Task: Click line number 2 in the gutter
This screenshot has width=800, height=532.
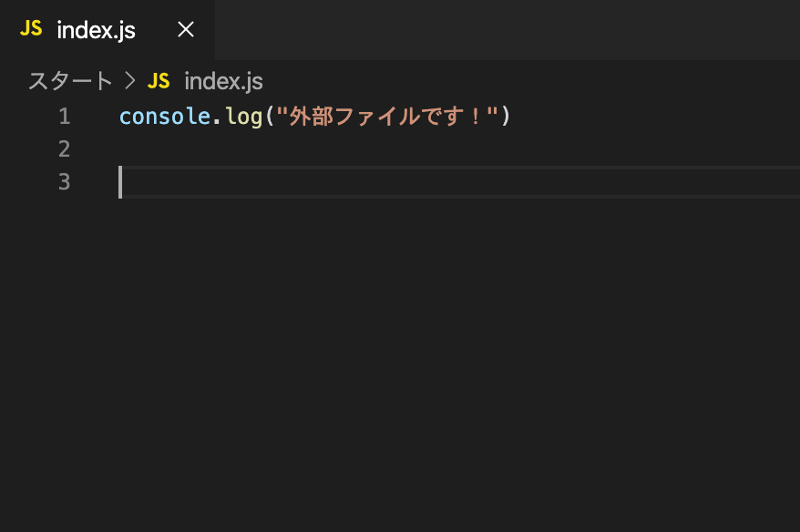Action: coord(65,149)
